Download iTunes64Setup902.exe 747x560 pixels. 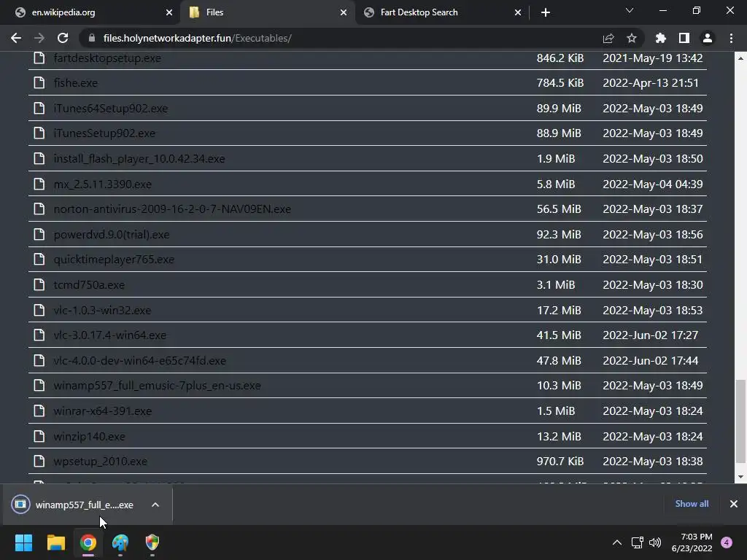click(111, 108)
